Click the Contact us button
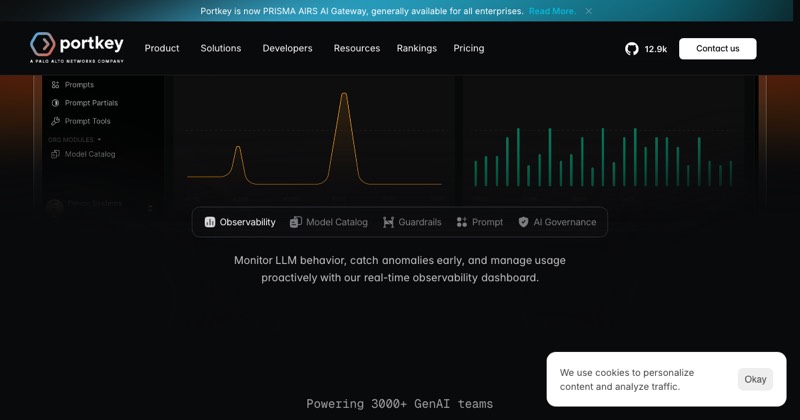 pyautogui.click(x=717, y=48)
